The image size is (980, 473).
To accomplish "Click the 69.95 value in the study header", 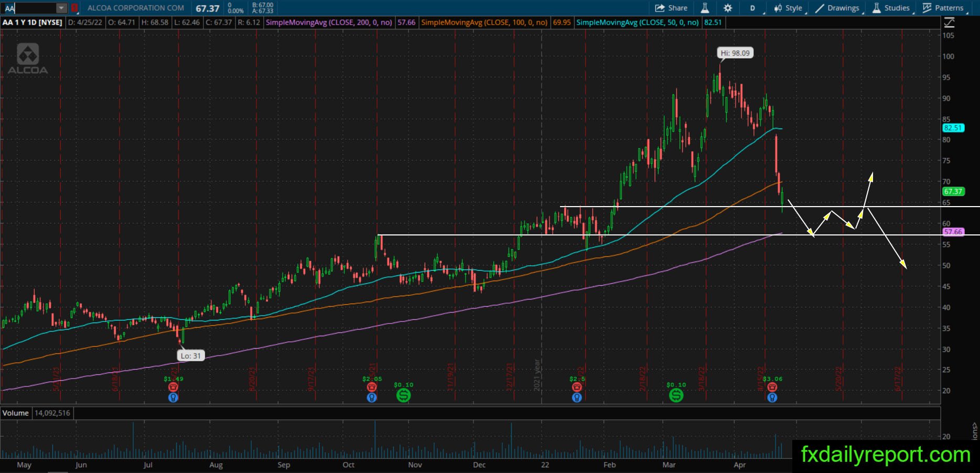I will (562, 23).
